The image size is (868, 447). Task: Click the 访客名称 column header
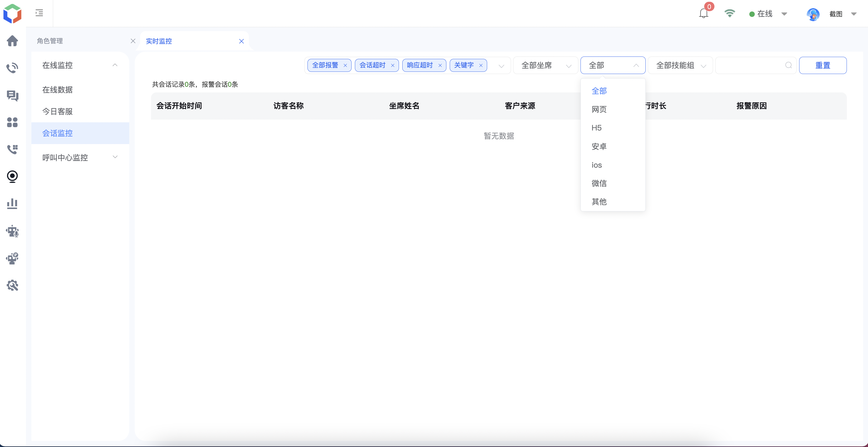coord(288,106)
